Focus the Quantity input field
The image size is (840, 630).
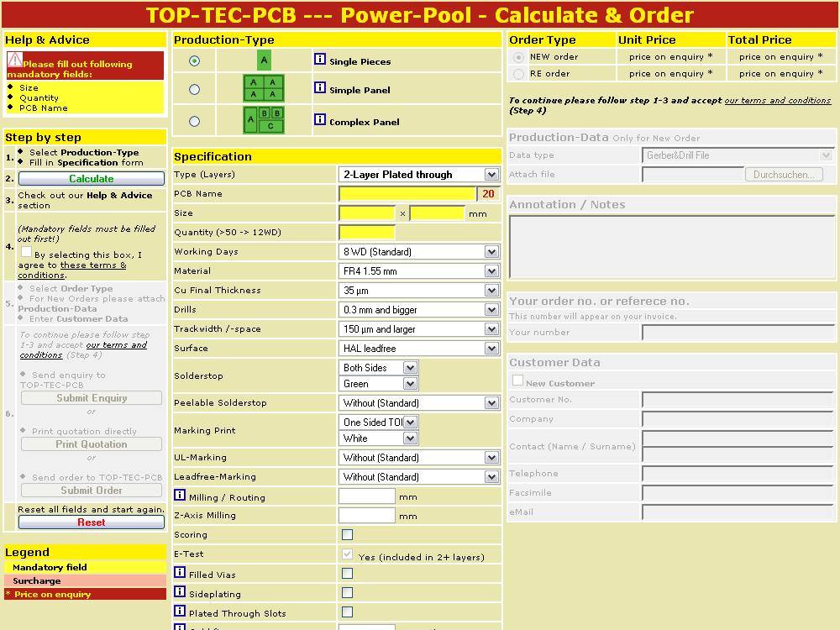(367, 233)
